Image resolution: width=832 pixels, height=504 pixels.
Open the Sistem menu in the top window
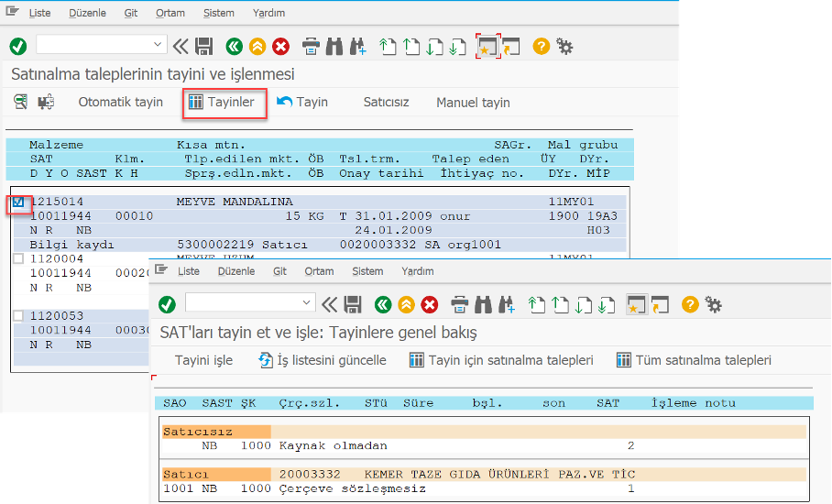219,13
